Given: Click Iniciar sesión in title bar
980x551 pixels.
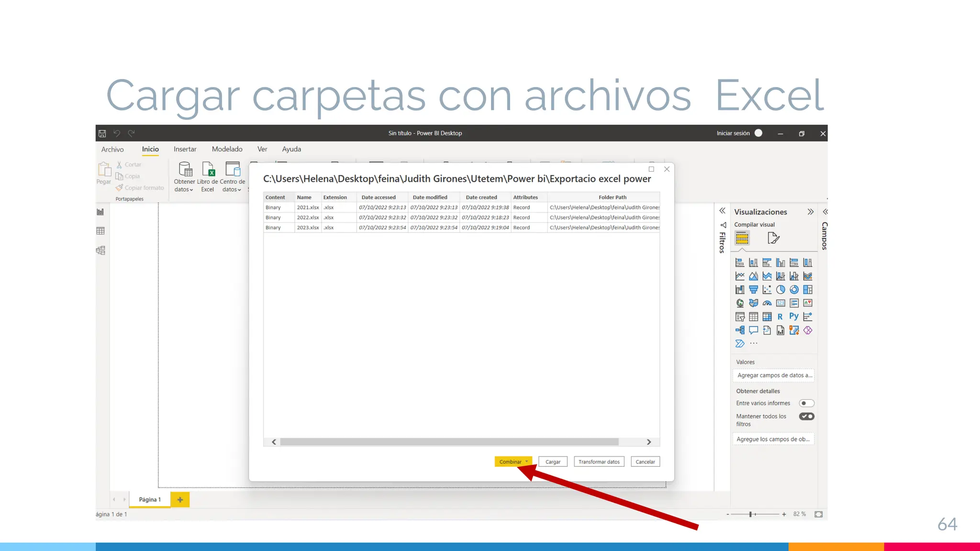Looking at the screenshot, I should tap(733, 133).
